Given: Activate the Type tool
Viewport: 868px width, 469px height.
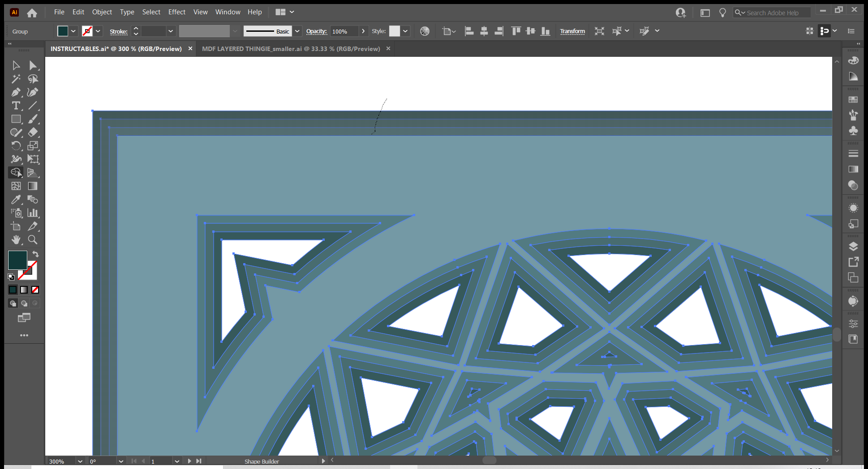Looking at the screenshot, I should (x=16, y=106).
